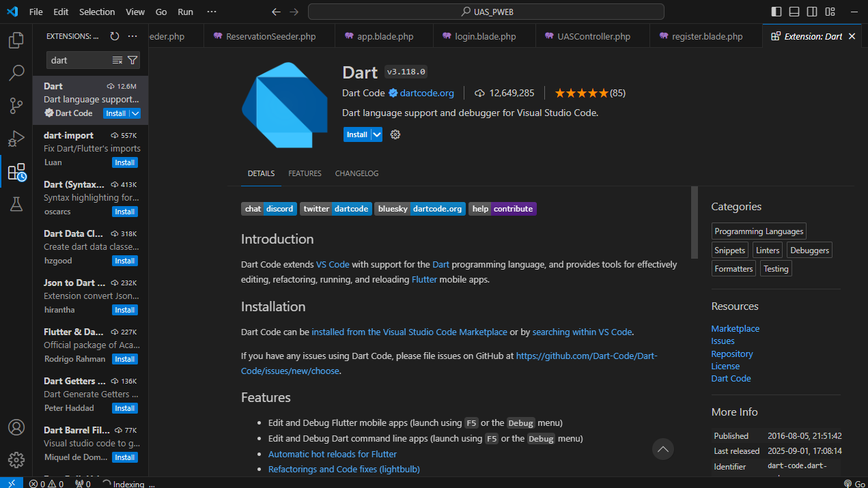The height and width of the screenshot is (488, 868).
Task: Toggle the secondary side bar layout button
Action: point(812,12)
